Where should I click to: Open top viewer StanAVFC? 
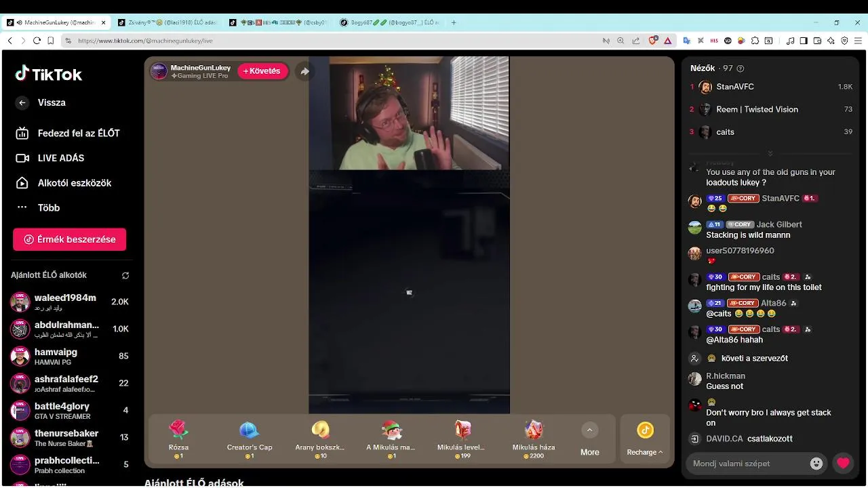[771, 87]
